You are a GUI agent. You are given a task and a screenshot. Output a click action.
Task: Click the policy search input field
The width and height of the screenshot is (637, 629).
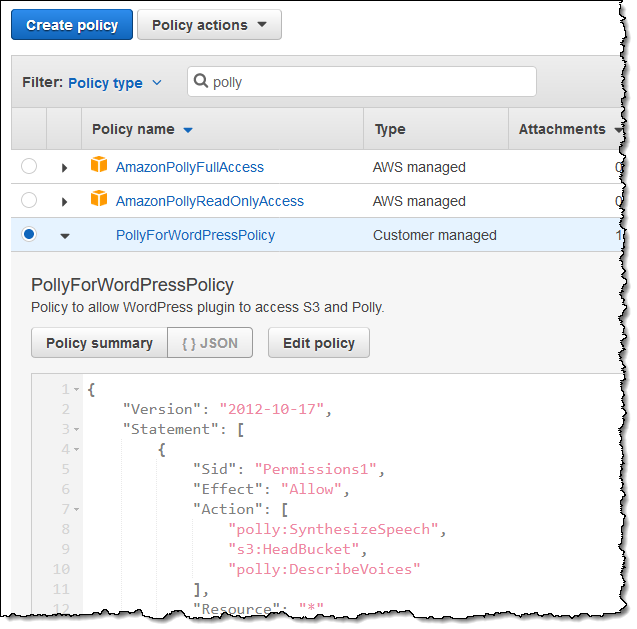[x=370, y=82]
